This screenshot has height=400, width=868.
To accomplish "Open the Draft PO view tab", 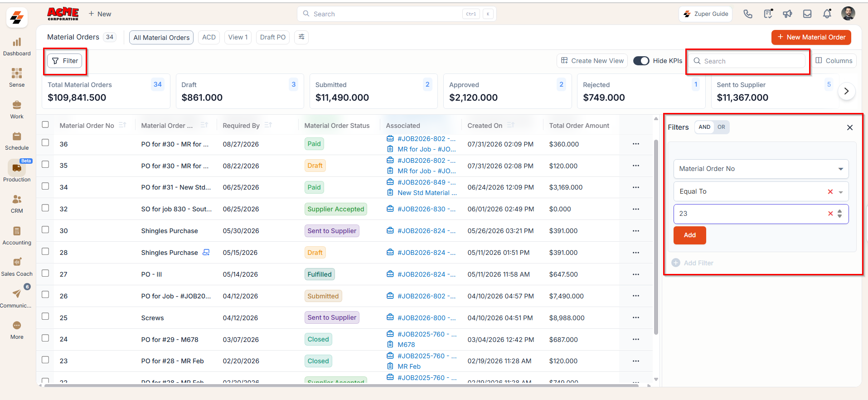I will coord(273,37).
